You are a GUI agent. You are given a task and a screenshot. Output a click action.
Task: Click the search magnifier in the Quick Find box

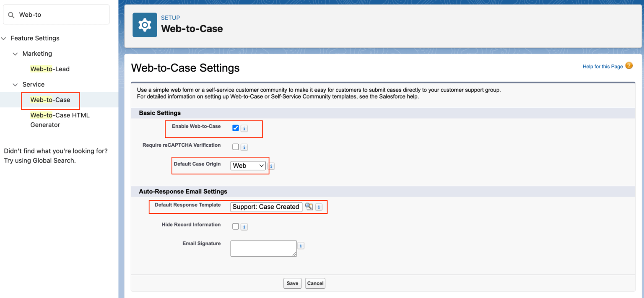click(x=10, y=15)
